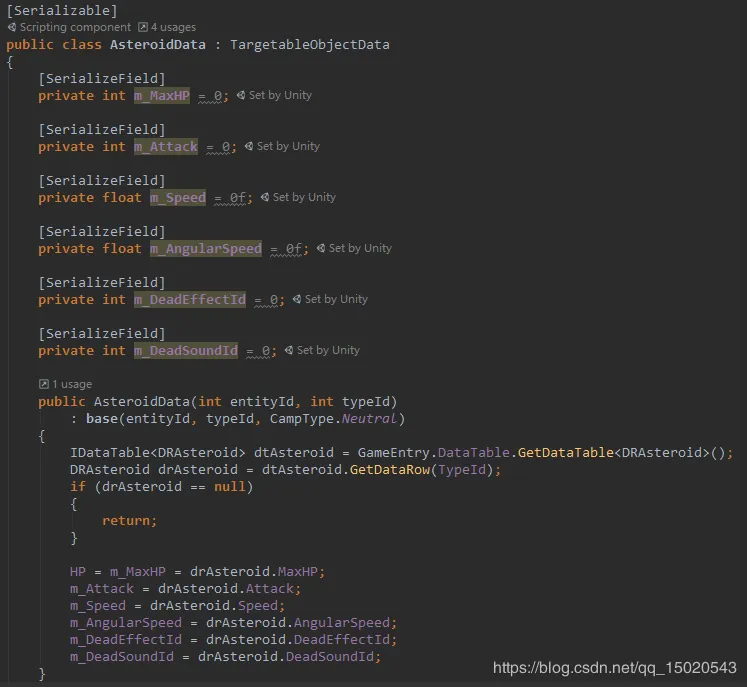Click the Unity icon on the m_MaxHP line
747x687 pixels.
(x=241, y=95)
